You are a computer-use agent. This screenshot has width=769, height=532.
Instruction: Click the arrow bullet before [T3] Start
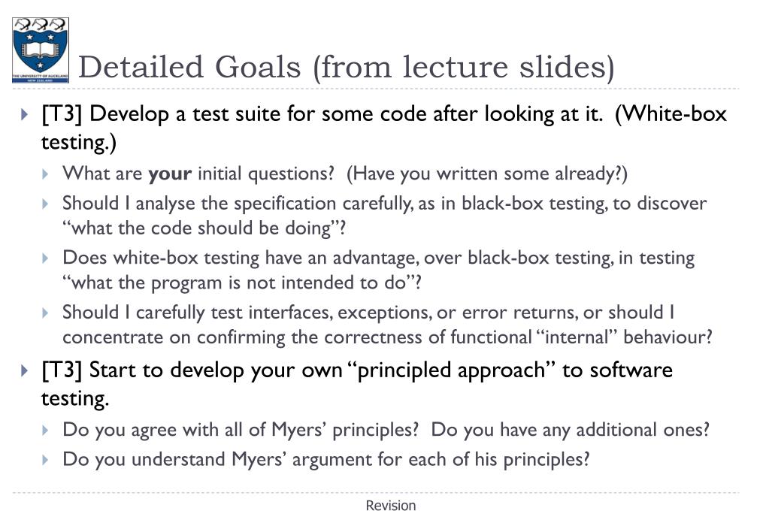[x=25, y=370]
